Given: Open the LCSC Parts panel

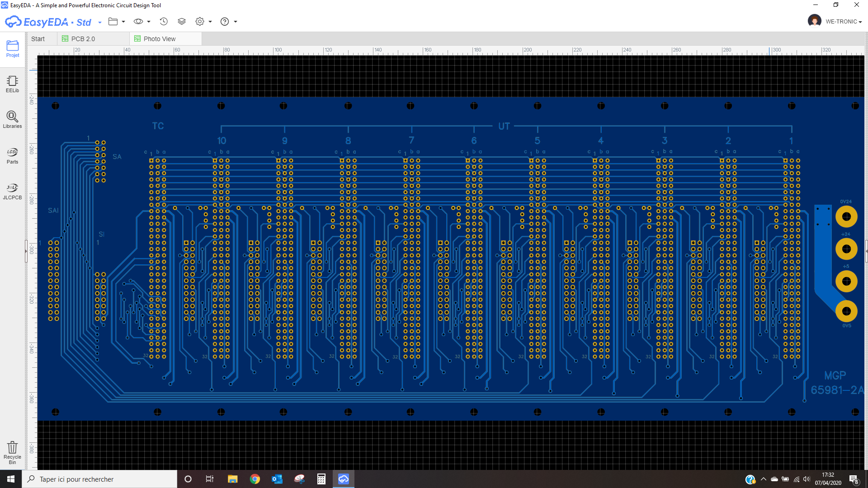Looking at the screenshot, I should click(x=13, y=155).
